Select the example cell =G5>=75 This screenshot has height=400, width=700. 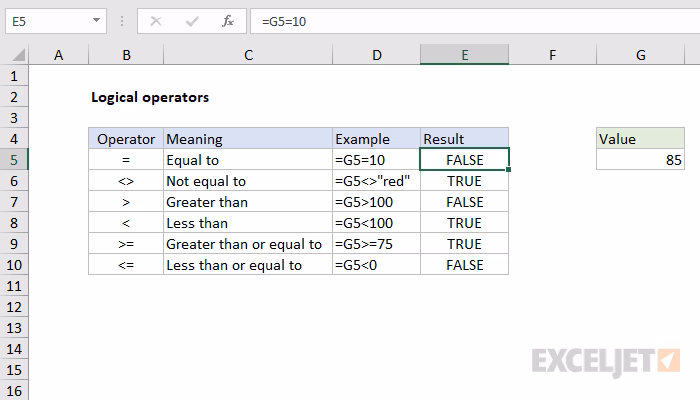click(376, 244)
